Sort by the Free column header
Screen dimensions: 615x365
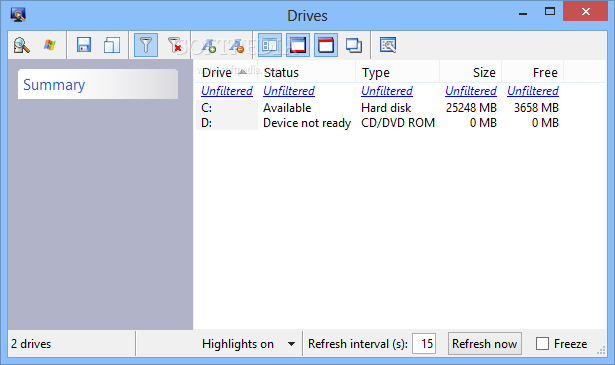pos(533,73)
